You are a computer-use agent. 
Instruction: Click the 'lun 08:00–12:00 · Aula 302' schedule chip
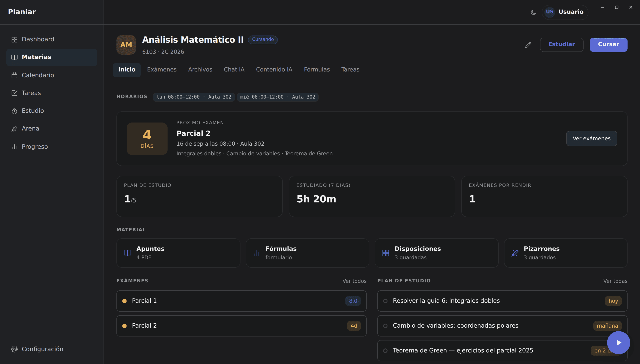click(194, 97)
